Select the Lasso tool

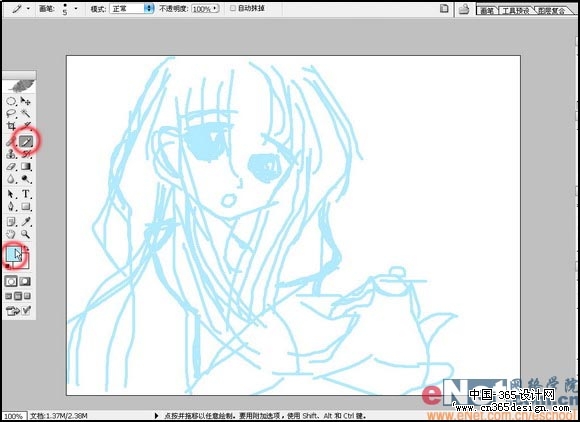(11, 113)
